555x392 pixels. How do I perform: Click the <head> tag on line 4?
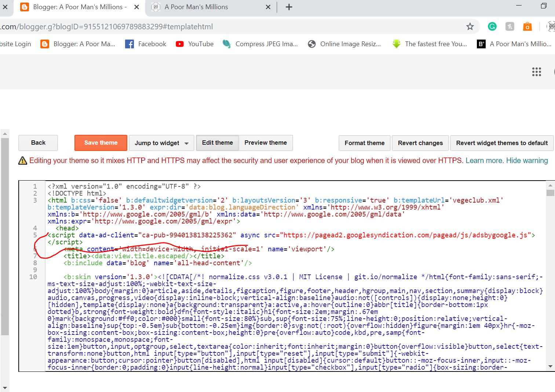tap(67, 228)
